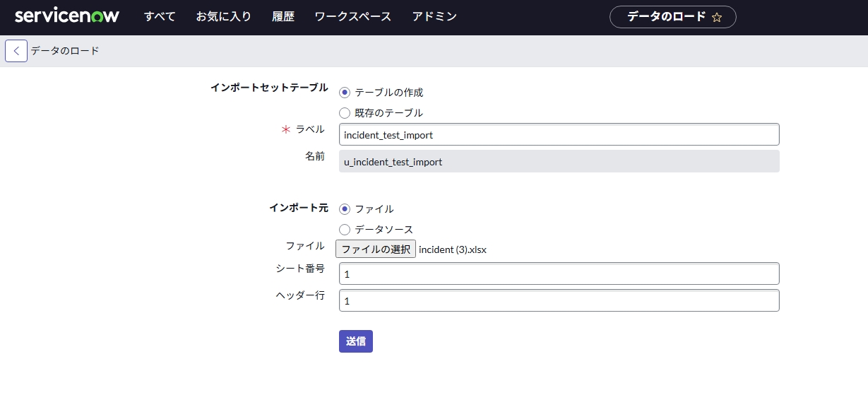Favorite this page with the star icon
The height and width of the screenshot is (412, 868).
coord(717,18)
